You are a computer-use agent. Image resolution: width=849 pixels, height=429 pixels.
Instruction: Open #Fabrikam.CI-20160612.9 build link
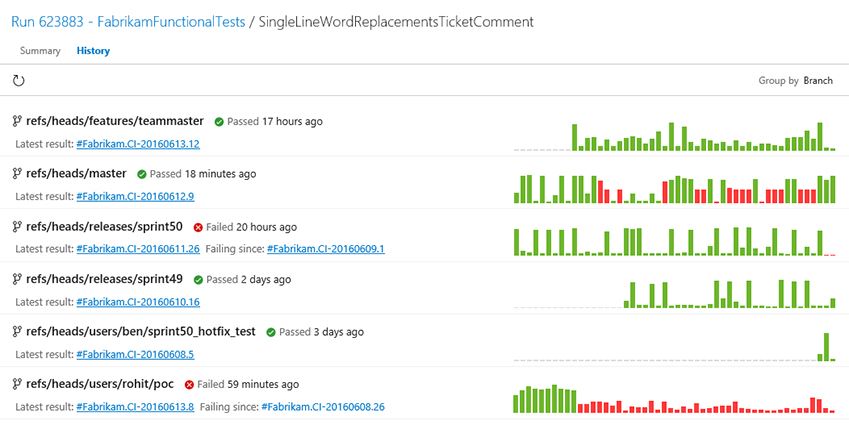[135, 197]
